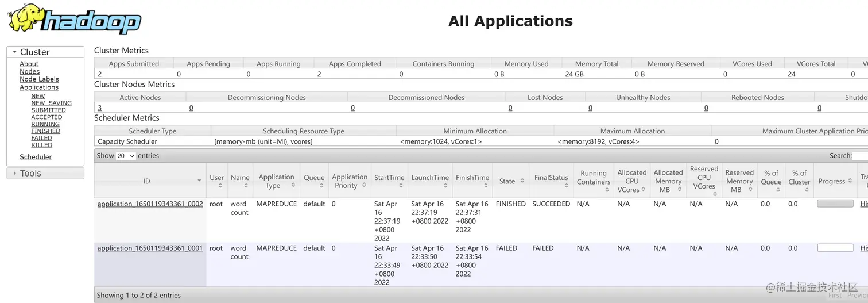The height and width of the screenshot is (303, 868).
Task: Sort table by FinalStatus column
Action: [x=551, y=181]
